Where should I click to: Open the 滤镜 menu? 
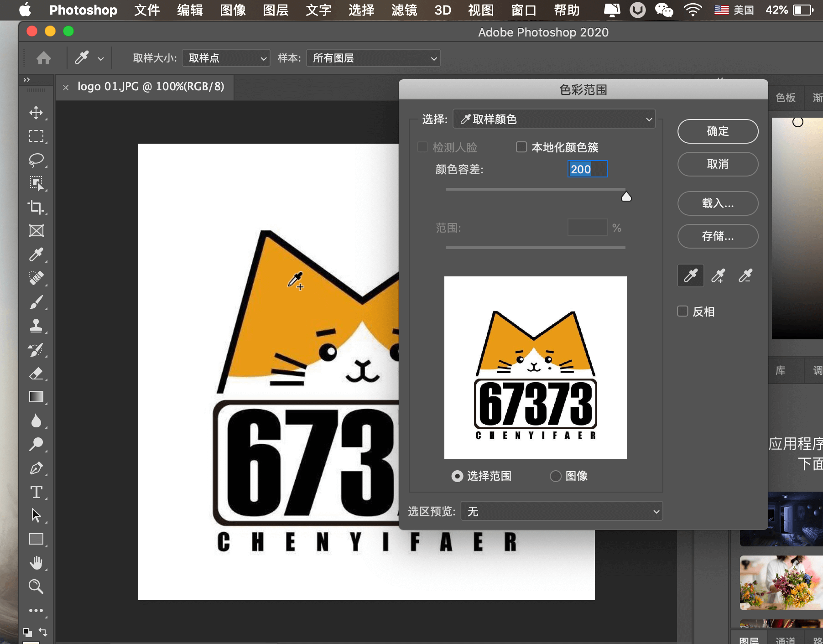pos(404,10)
